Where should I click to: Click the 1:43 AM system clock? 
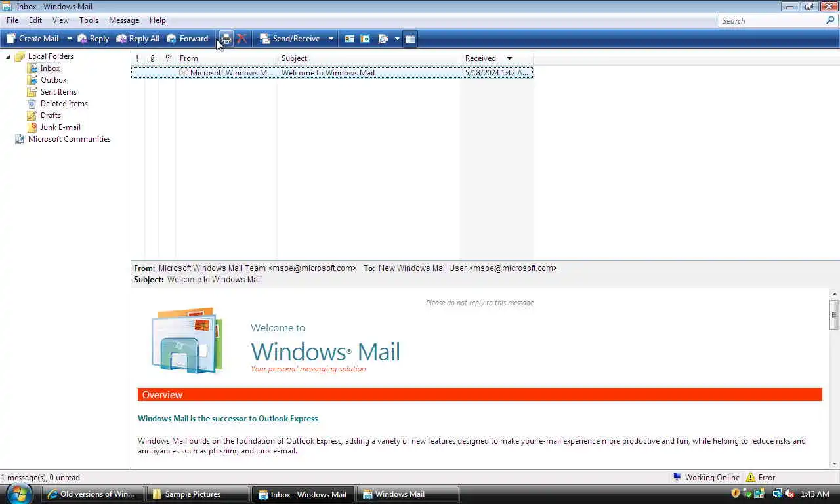point(815,494)
